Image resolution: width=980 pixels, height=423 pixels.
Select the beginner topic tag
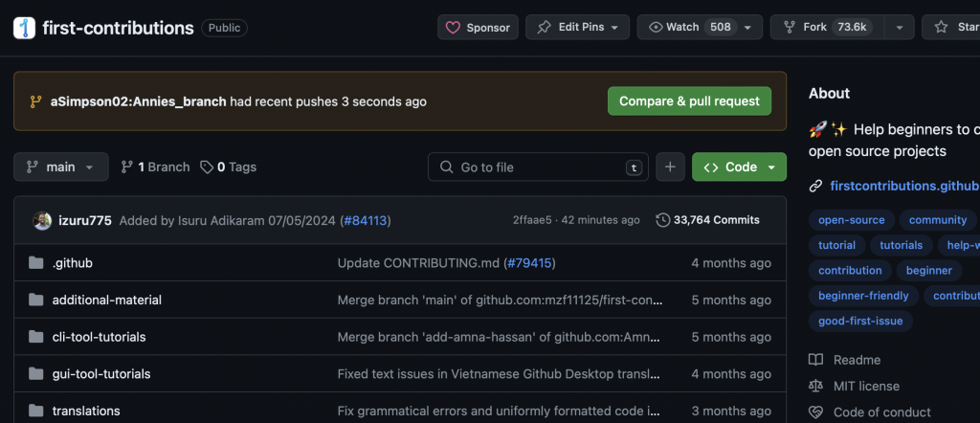929,271
